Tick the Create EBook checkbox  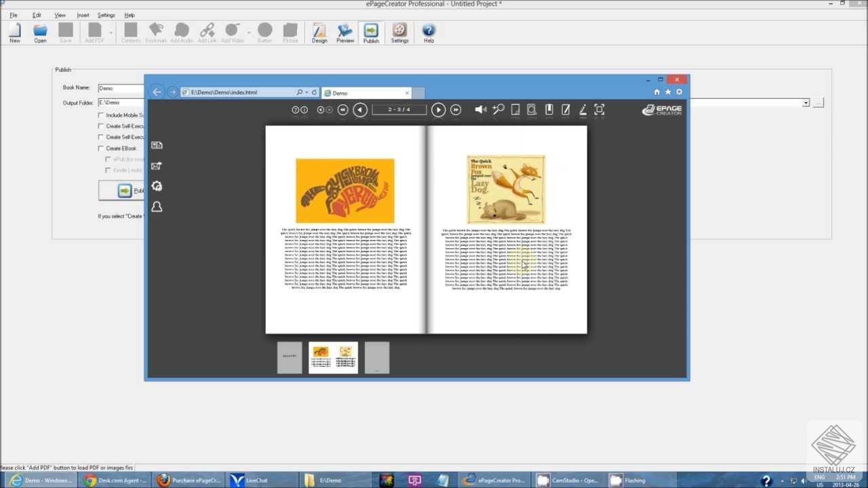(101, 148)
